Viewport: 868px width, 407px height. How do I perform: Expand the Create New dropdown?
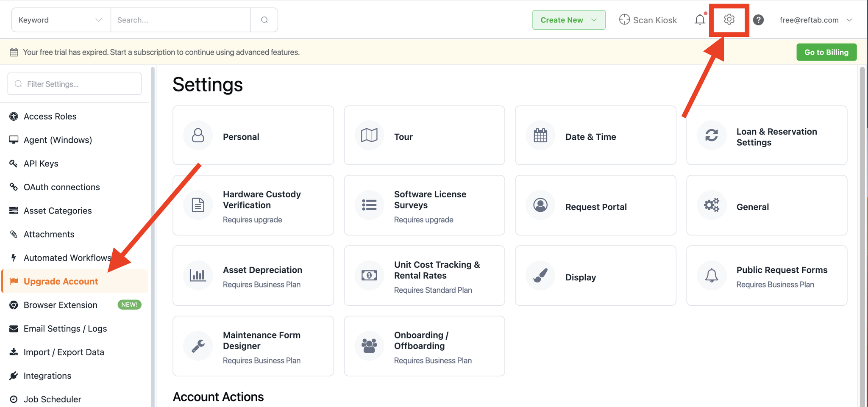(x=569, y=20)
